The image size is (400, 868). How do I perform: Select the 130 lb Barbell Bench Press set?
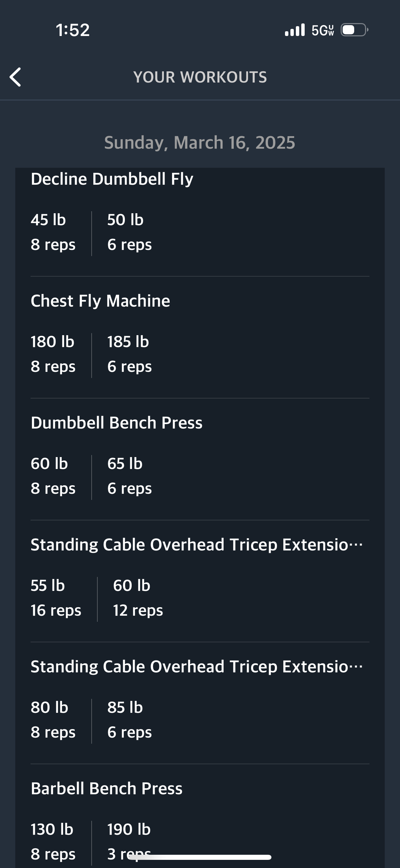point(53,841)
